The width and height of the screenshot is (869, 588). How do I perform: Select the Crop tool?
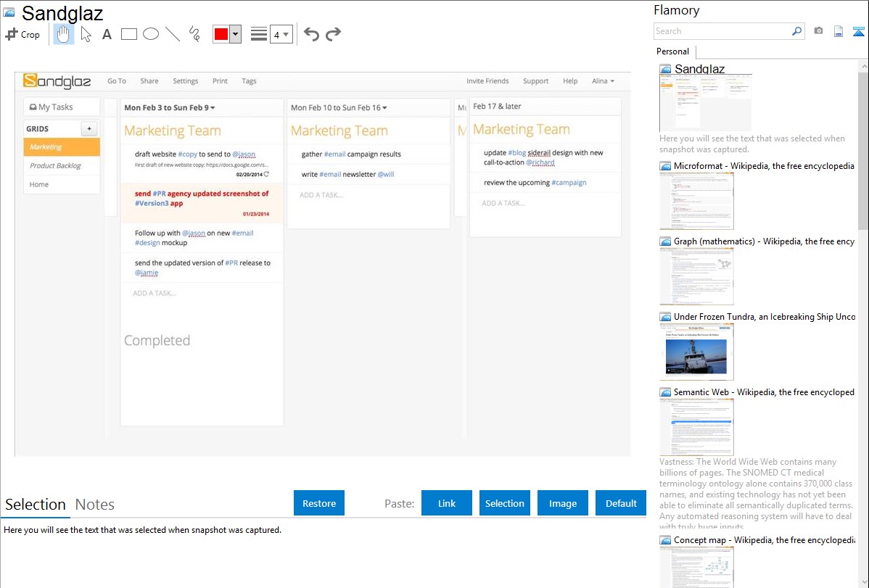[x=22, y=34]
